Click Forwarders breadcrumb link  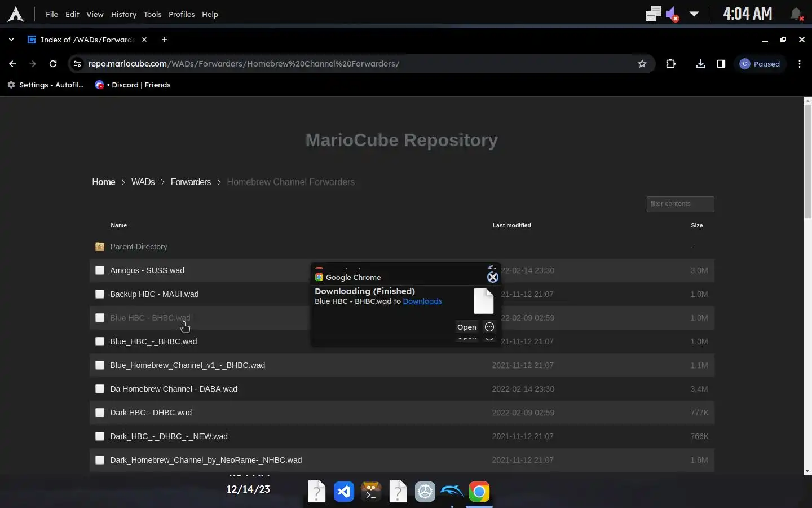(x=191, y=182)
